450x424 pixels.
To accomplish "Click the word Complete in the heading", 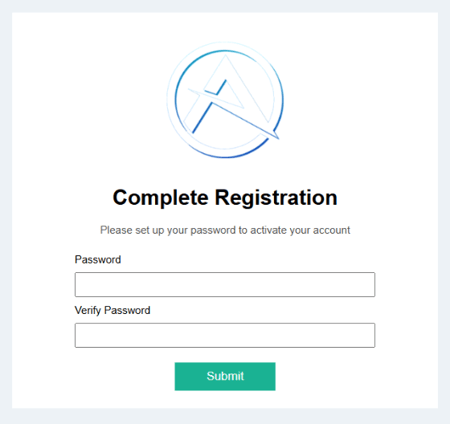I will (x=161, y=198).
